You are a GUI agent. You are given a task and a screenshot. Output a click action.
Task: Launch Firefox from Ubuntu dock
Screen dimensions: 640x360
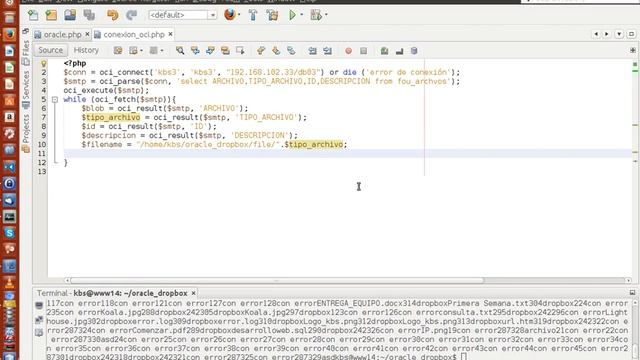9,34
